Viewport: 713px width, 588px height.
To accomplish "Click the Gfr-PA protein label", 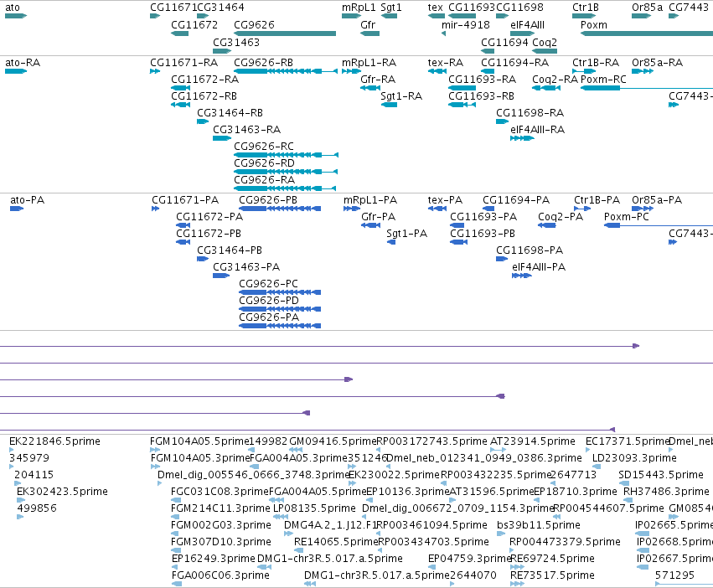I will point(379,216).
